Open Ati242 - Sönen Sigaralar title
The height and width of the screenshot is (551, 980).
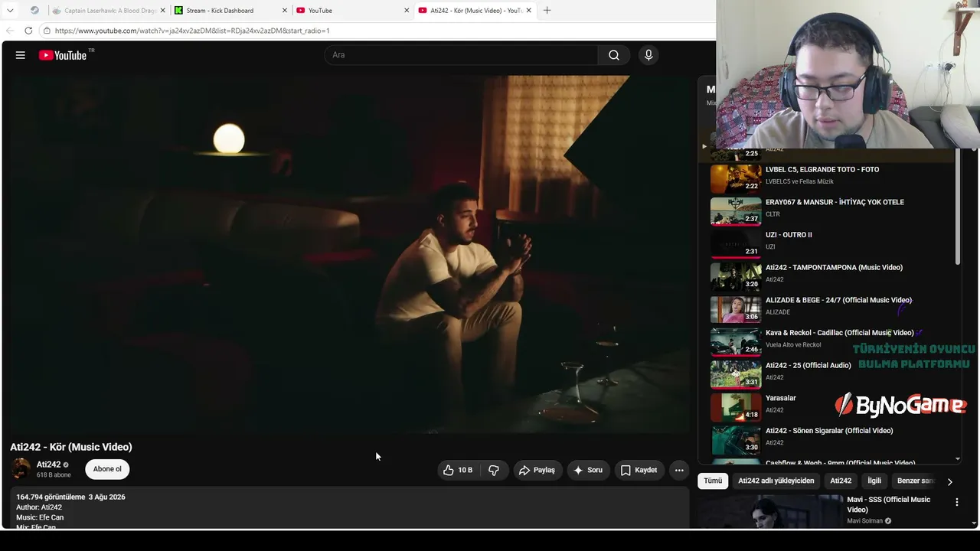829,431
